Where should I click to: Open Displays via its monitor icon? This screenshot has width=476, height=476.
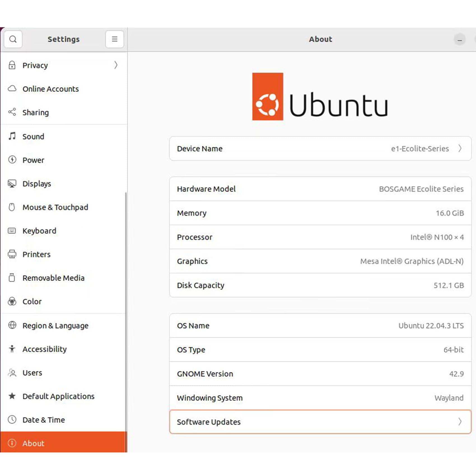pyautogui.click(x=12, y=183)
